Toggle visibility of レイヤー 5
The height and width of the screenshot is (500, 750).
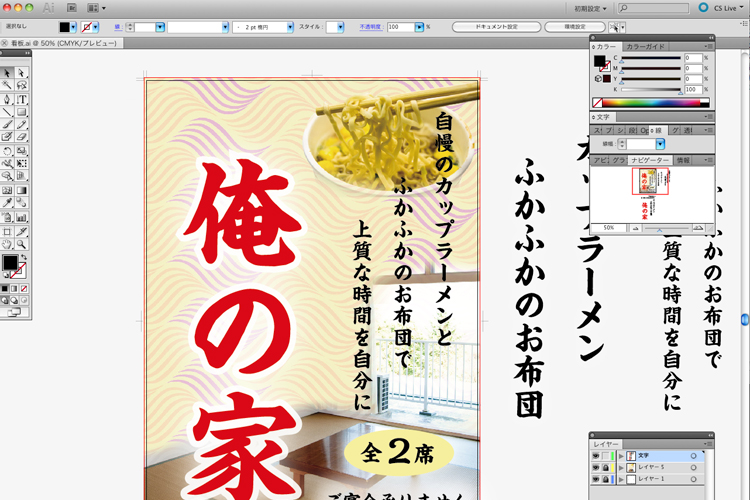coord(597,468)
